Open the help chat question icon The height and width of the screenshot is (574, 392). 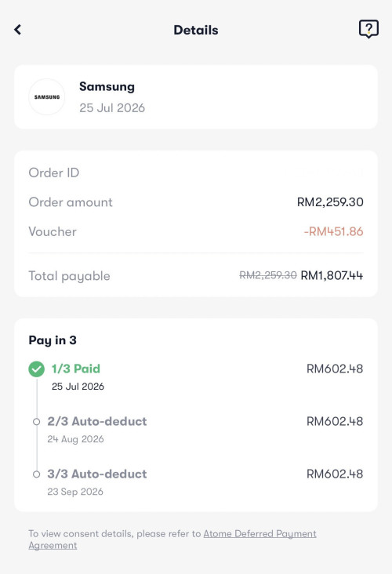point(368,29)
